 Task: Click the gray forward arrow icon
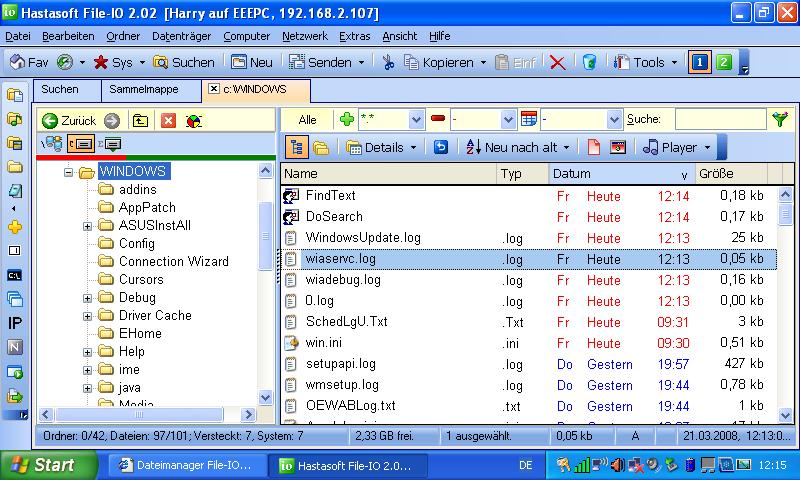[112, 120]
